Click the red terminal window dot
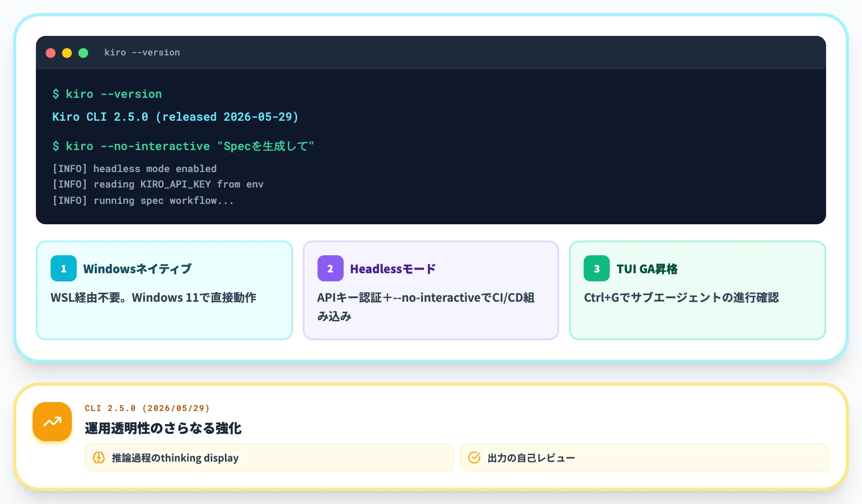 coord(51,53)
